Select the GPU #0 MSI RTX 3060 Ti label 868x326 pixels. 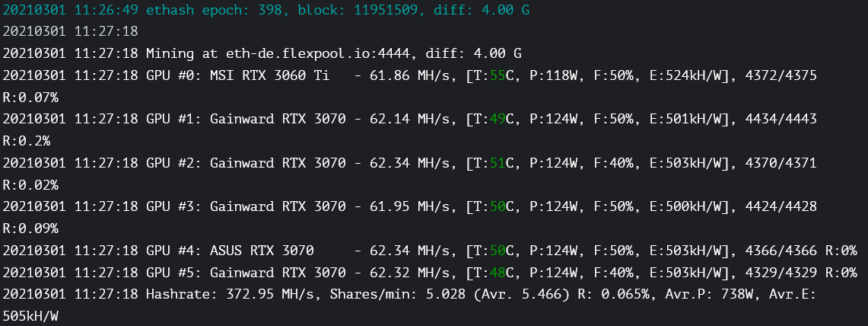[x=238, y=75]
